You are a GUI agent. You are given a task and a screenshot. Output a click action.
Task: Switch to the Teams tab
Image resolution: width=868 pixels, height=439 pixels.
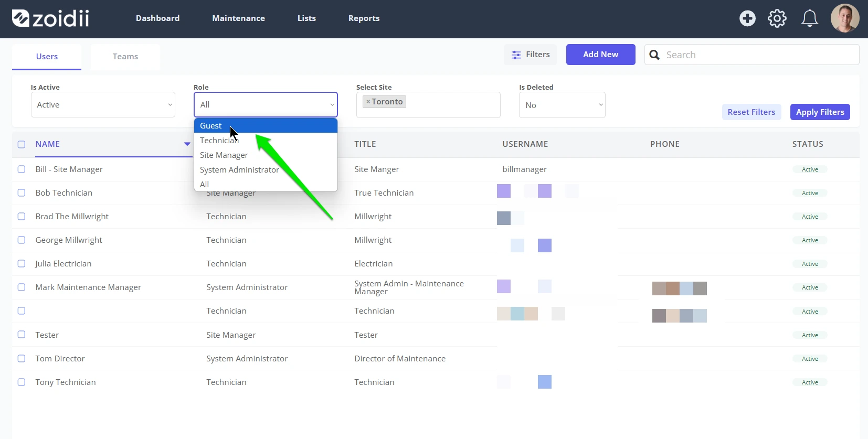[x=125, y=57]
